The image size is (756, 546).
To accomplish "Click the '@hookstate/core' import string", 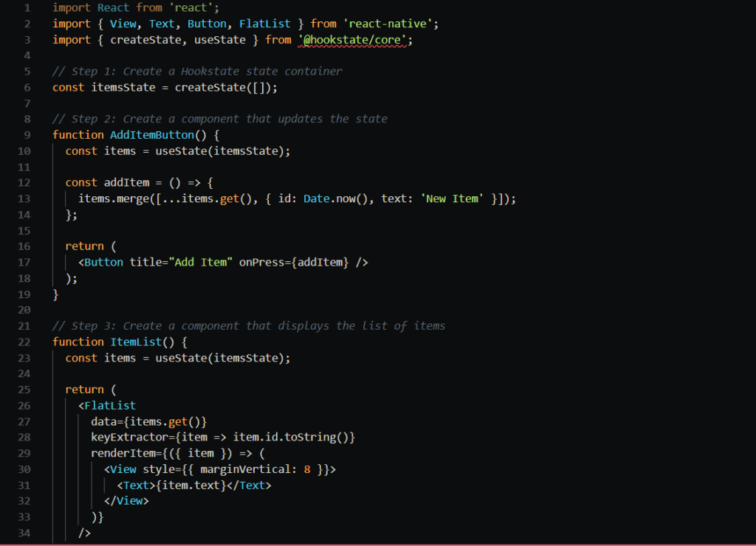I will click(x=354, y=40).
